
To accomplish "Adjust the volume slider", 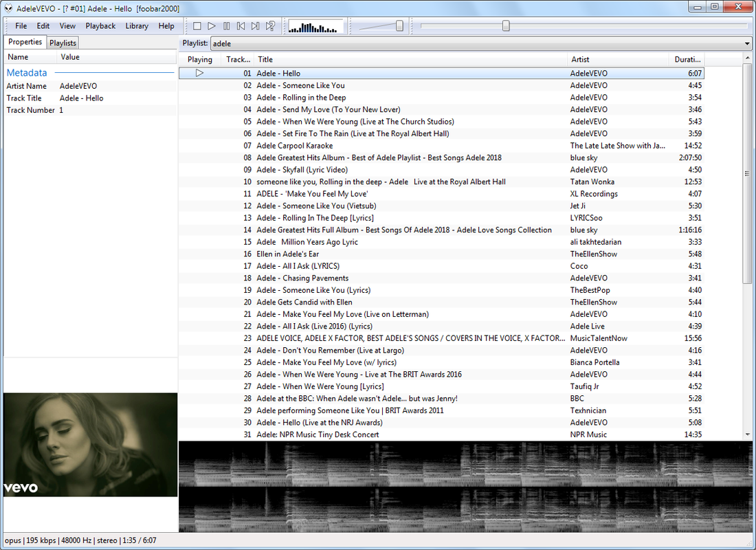I will 399,26.
